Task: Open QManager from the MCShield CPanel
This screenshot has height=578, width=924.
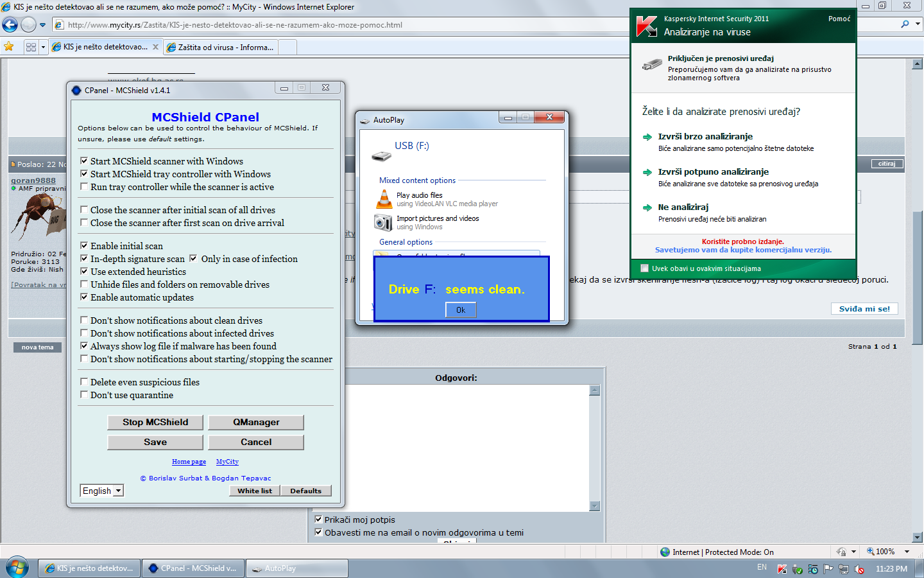Action: 256,422
